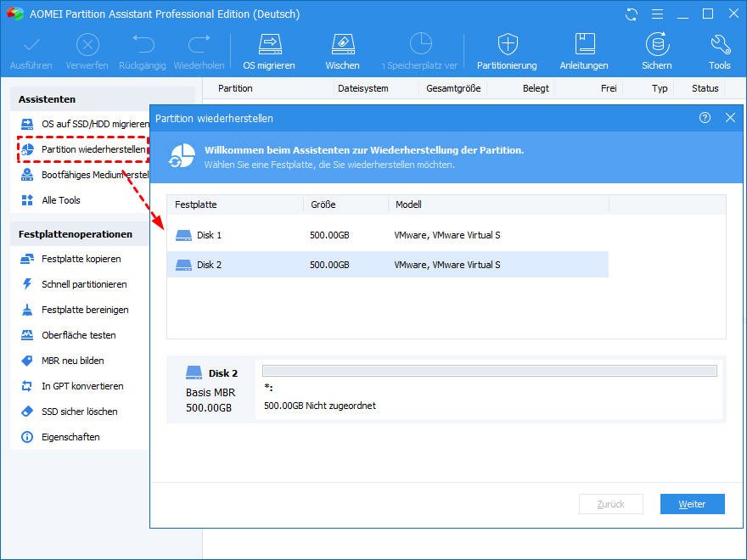Select Bootfähiges Medium erstellen wizard
The width and height of the screenshot is (747, 560).
[85, 176]
